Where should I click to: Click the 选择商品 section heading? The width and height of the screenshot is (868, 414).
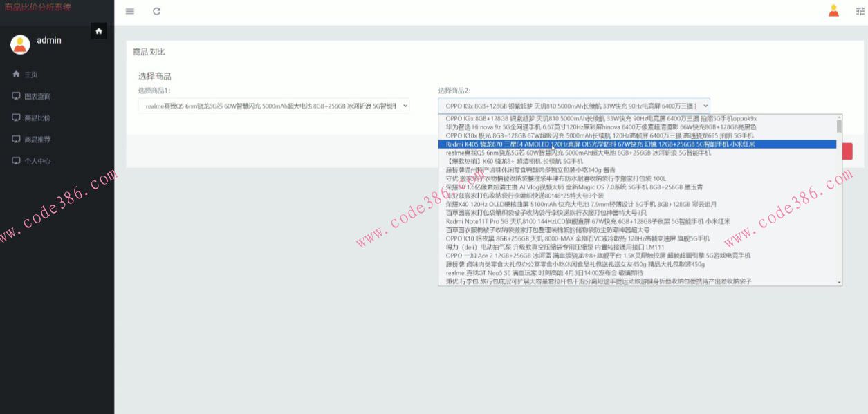tap(154, 76)
